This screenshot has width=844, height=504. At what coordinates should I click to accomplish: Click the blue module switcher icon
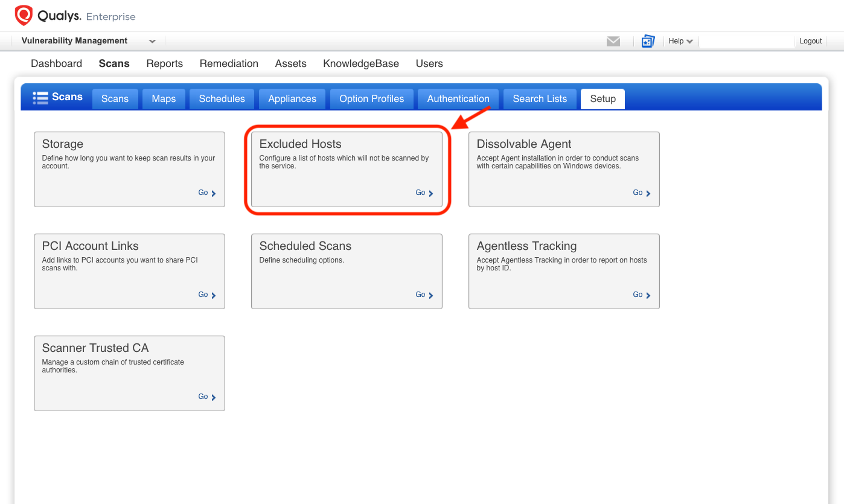coord(648,41)
